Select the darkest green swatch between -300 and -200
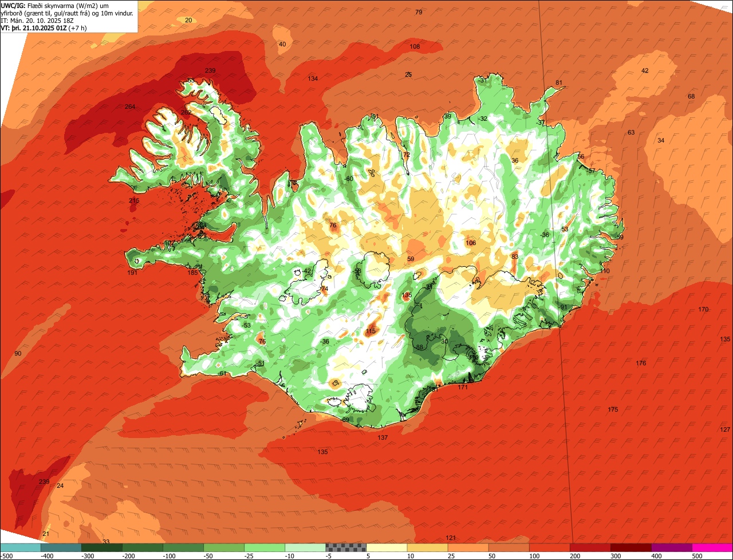Screen dimensions: 733x560 point(101,547)
